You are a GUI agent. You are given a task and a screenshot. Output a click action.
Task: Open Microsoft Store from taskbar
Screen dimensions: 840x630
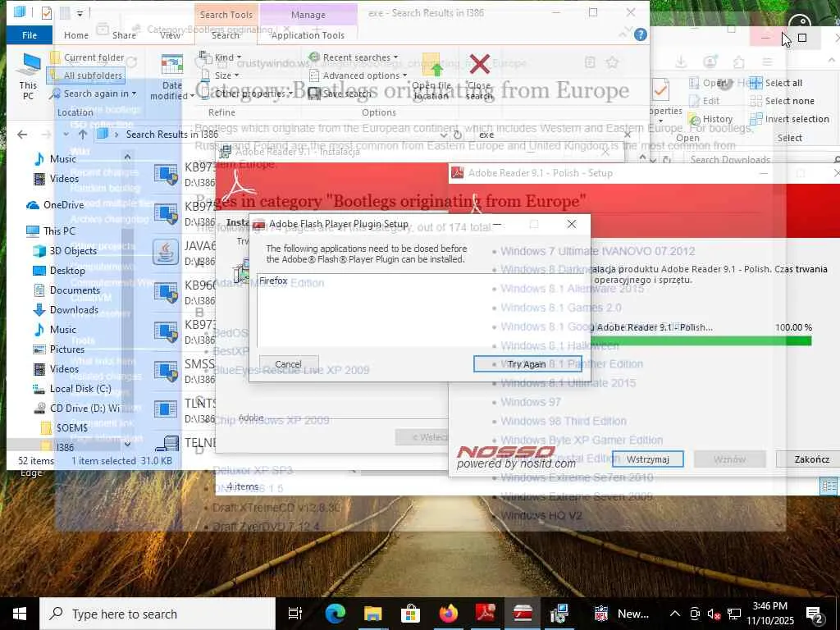[x=410, y=614]
